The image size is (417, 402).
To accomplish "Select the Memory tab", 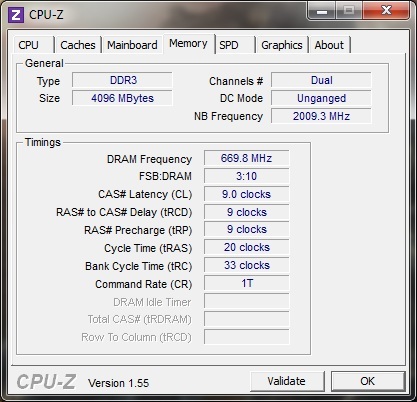I will tap(188, 44).
